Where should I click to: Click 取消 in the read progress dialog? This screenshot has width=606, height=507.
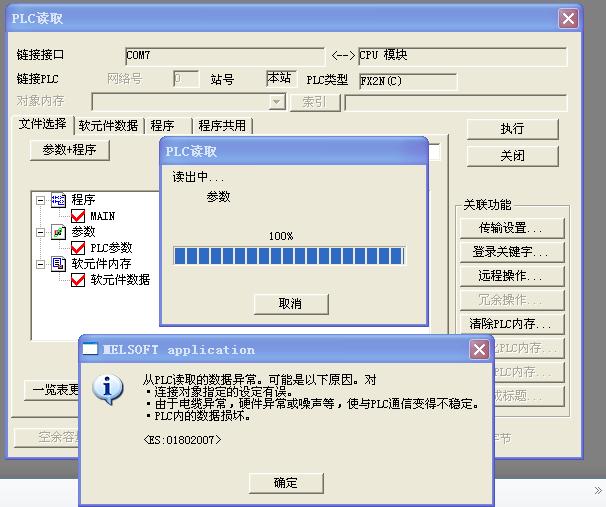pos(290,303)
